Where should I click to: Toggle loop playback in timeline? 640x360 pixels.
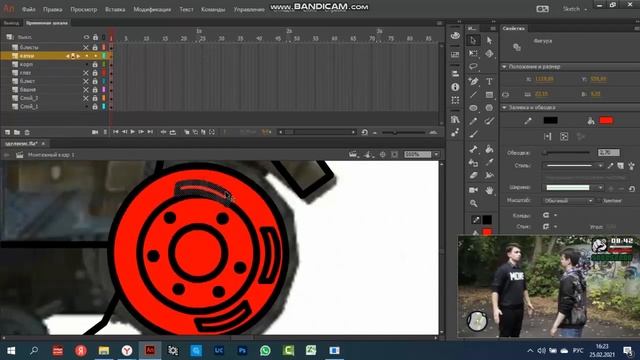click(173, 132)
